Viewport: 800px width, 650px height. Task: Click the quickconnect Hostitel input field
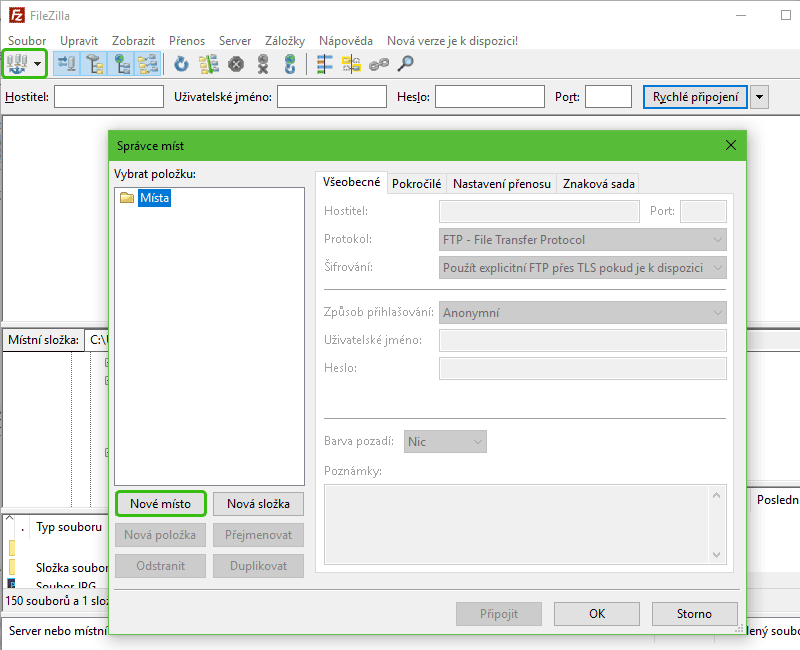(x=109, y=96)
